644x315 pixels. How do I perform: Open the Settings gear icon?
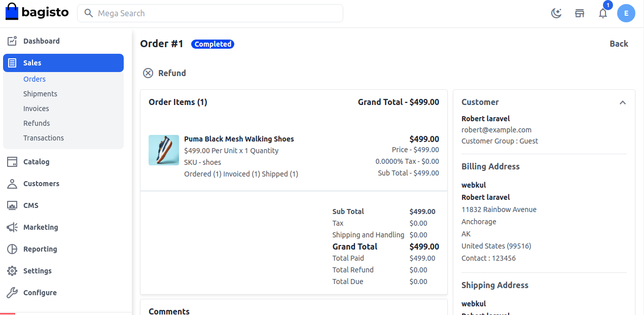12,271
